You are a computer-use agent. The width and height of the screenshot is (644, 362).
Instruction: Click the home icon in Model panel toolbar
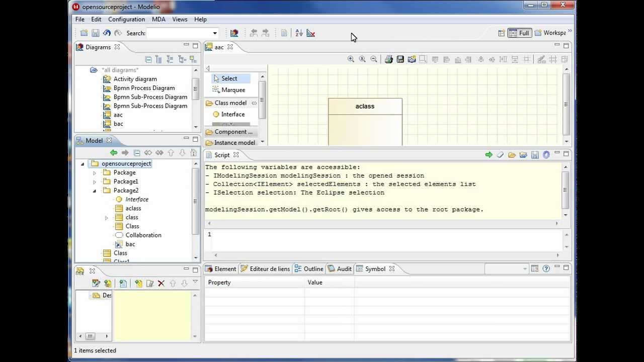[193, 153]
